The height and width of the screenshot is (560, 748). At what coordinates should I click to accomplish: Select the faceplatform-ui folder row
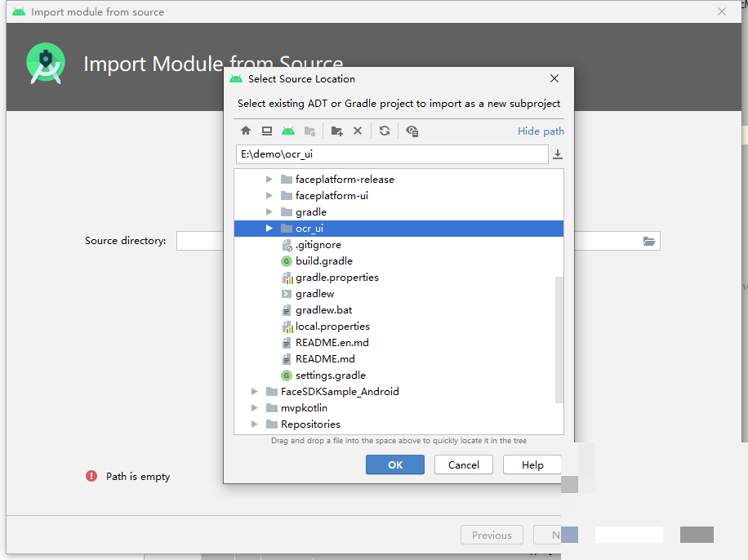click(398, 196)
